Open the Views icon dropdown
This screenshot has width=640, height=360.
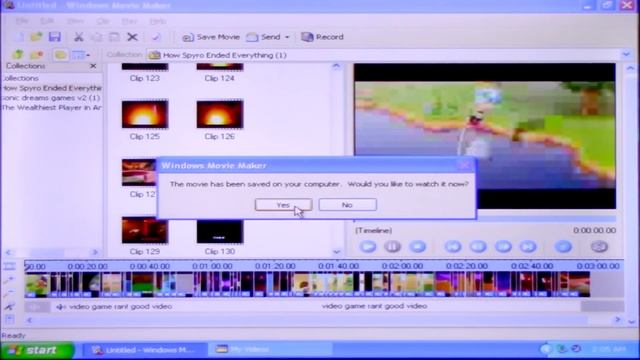click(x=81, y=55)
